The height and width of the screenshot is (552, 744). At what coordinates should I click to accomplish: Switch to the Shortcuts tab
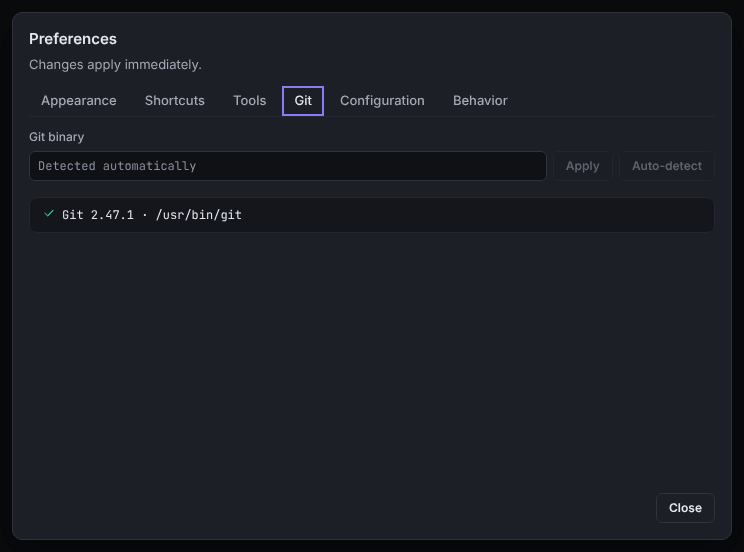pyautogui.click(x=175, y=101)
